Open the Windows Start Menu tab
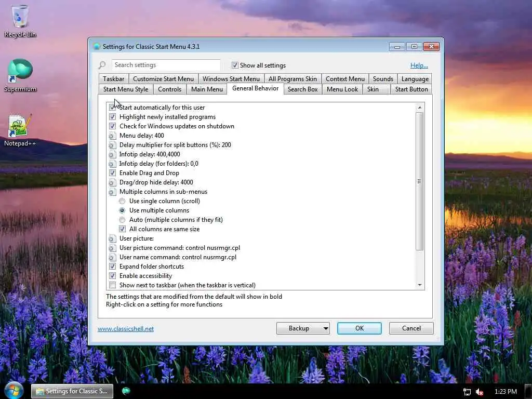Viewport: 532px width, 399px height. pyautogui.click(x=231, y=79)
